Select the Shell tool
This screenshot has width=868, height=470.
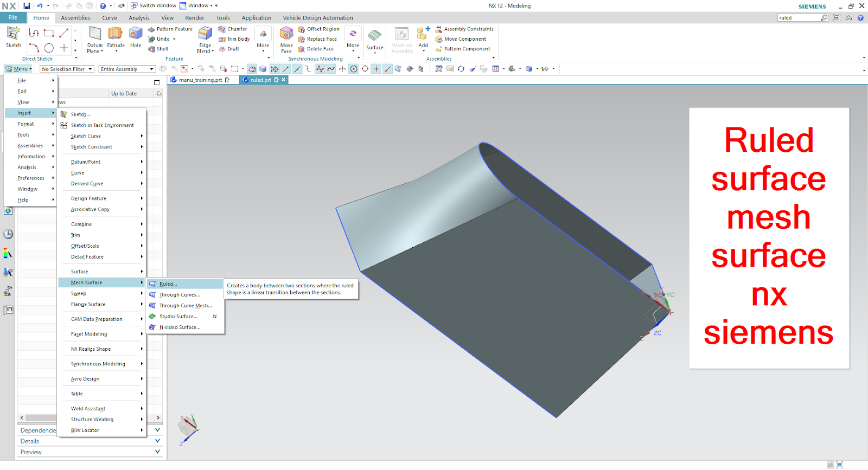158,49
